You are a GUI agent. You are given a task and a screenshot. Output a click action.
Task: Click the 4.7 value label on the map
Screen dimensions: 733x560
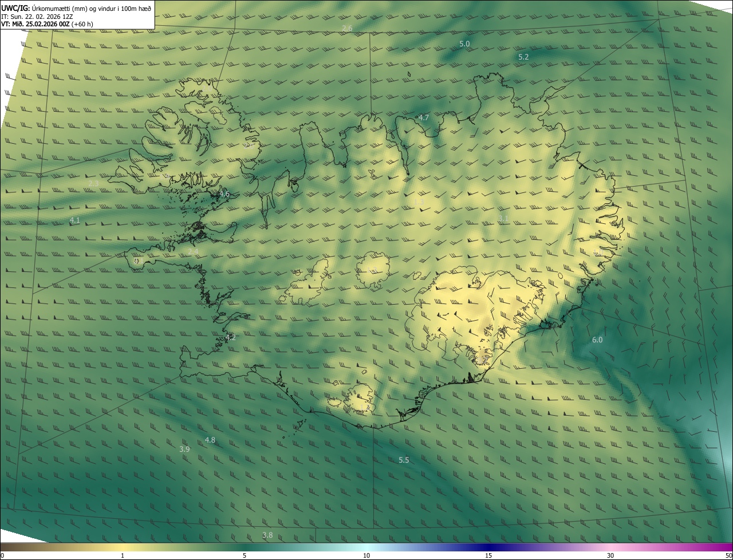[x=424, y=117]
